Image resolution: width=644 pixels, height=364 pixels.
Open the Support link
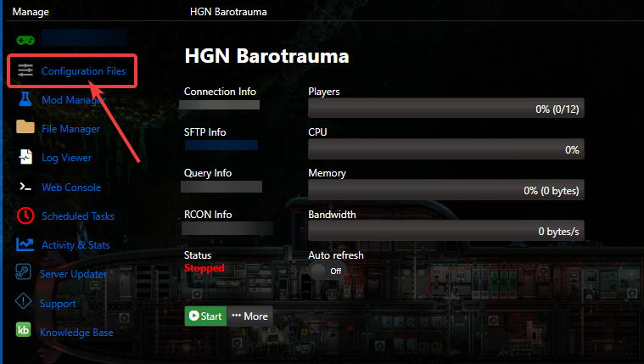point(58,304)
